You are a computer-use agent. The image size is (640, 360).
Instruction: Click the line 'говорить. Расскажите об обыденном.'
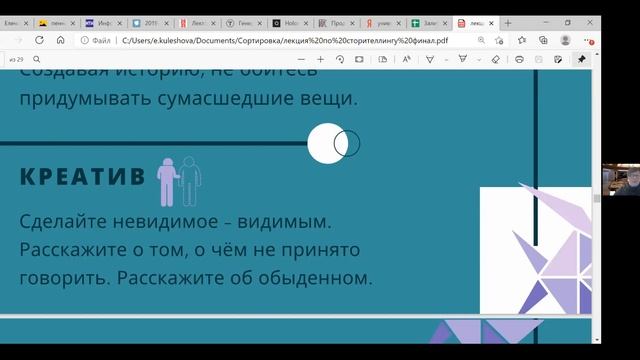click(196, 278)
